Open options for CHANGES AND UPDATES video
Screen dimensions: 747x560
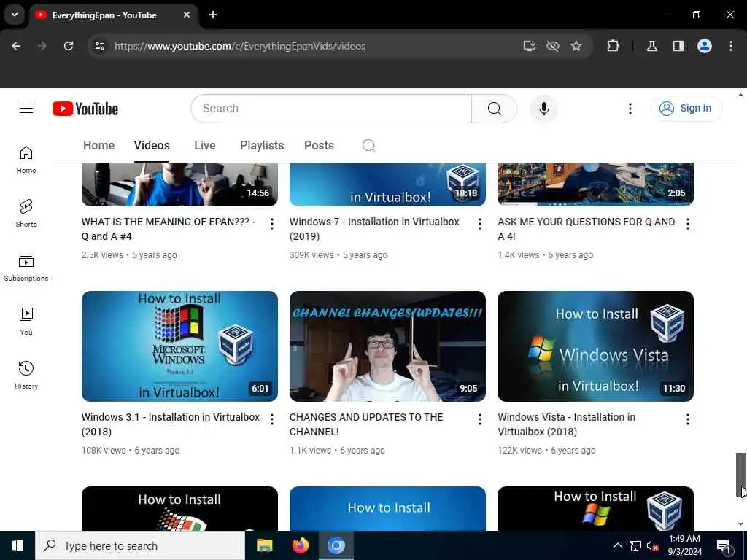tap(480, 419)
